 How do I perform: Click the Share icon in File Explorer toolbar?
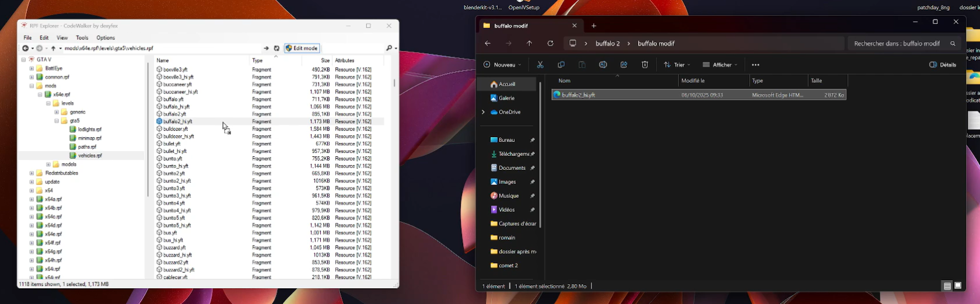click(624, 65)
